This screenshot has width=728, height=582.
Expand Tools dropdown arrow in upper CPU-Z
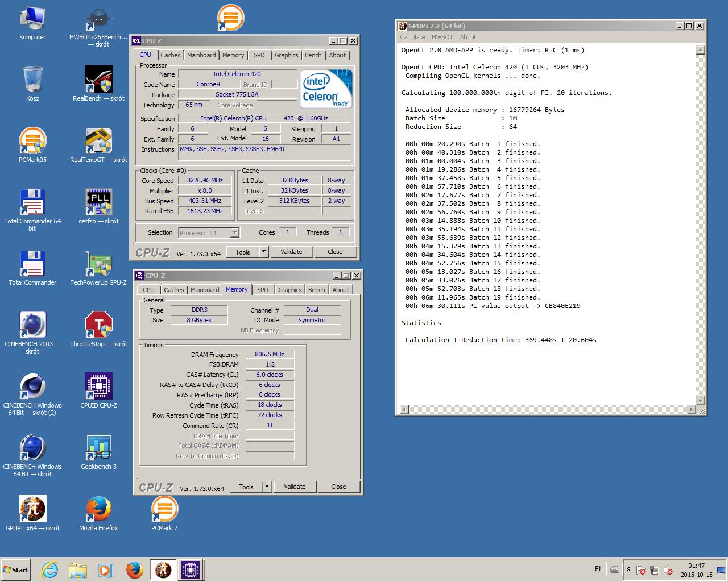click(x=263, y=252)
